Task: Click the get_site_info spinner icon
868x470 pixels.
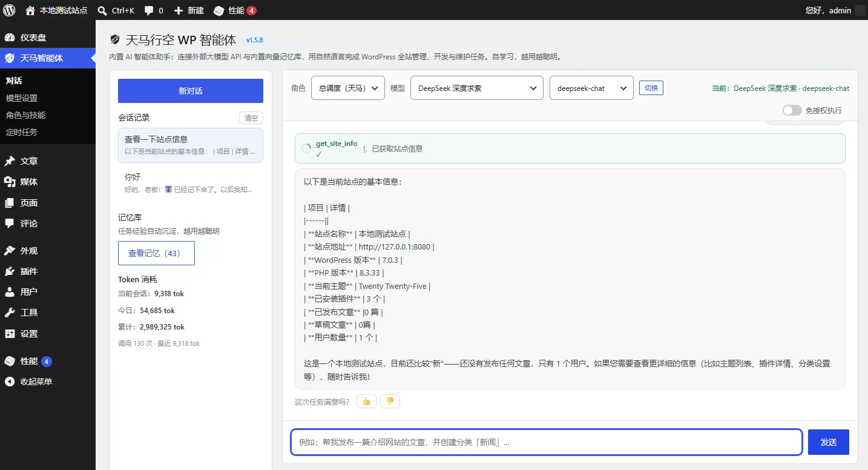Action: pyautogui.click(x=306, y=148)
